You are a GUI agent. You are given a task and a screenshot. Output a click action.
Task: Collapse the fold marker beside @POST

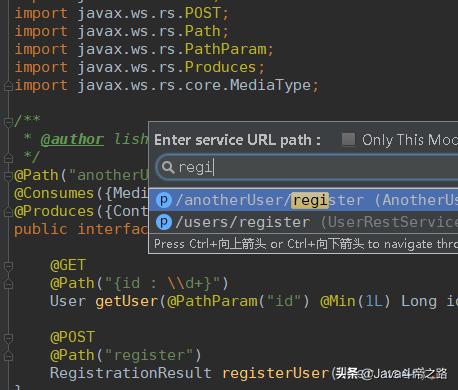tap(8, 338)
